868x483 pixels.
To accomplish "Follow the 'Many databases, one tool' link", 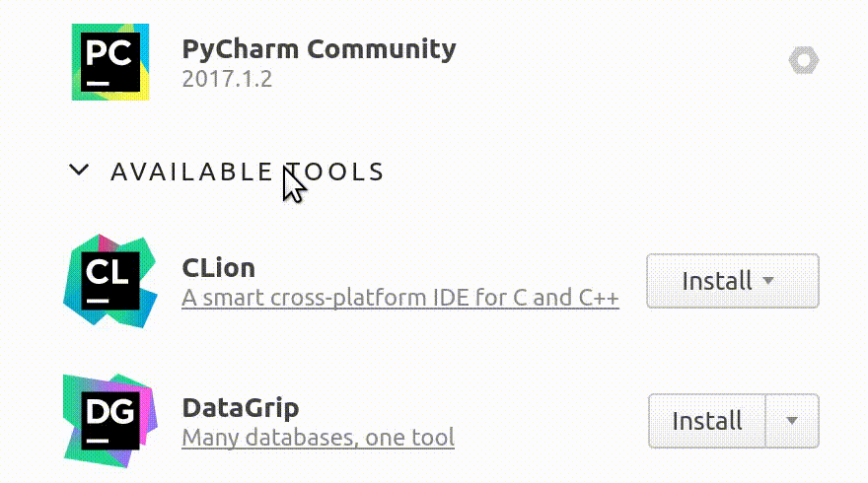I will click(319, 438).
